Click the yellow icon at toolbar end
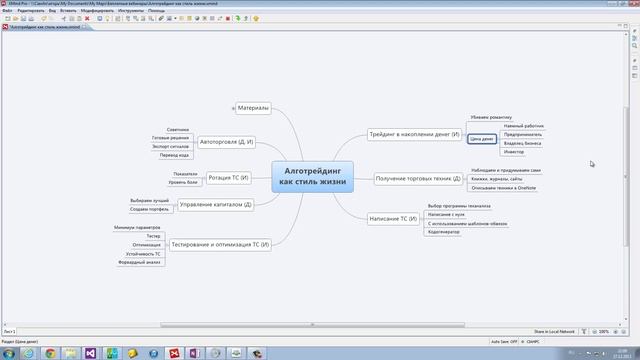 click(x=256, y=18)
